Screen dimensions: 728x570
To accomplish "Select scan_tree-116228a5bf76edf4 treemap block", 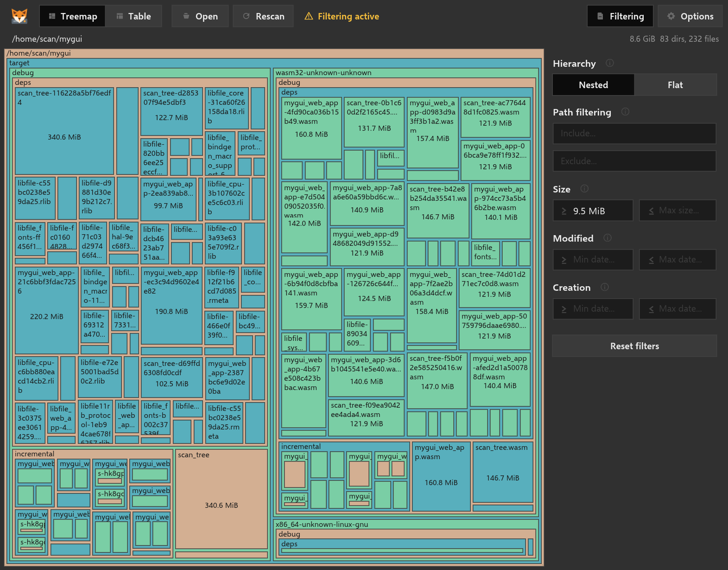I will [64, 131].
